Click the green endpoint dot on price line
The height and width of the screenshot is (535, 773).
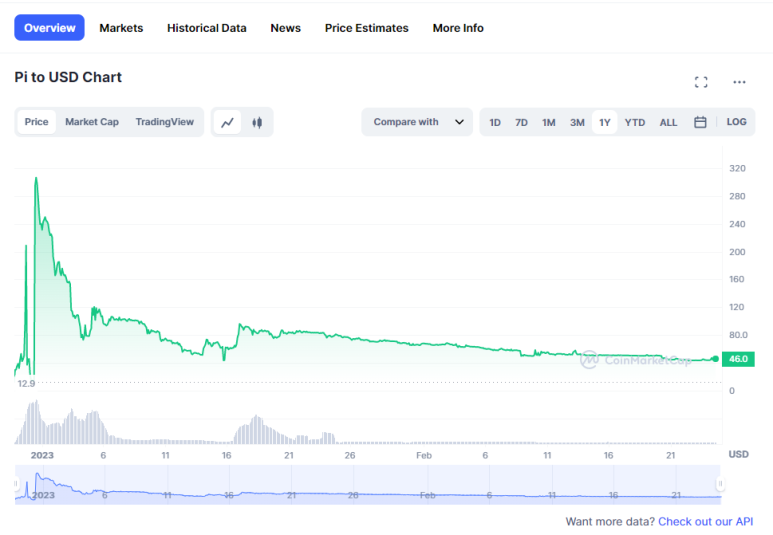coord(715,358)
